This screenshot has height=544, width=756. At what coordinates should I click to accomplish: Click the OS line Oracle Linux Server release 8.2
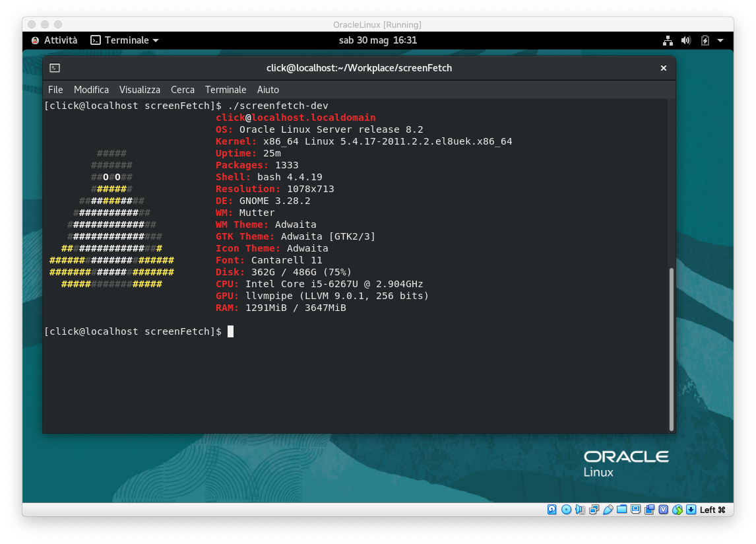[x=319, y=129]
